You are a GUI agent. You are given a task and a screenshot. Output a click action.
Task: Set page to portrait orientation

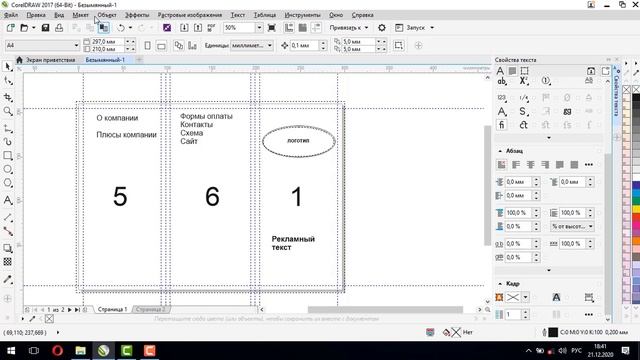(147, 46)
